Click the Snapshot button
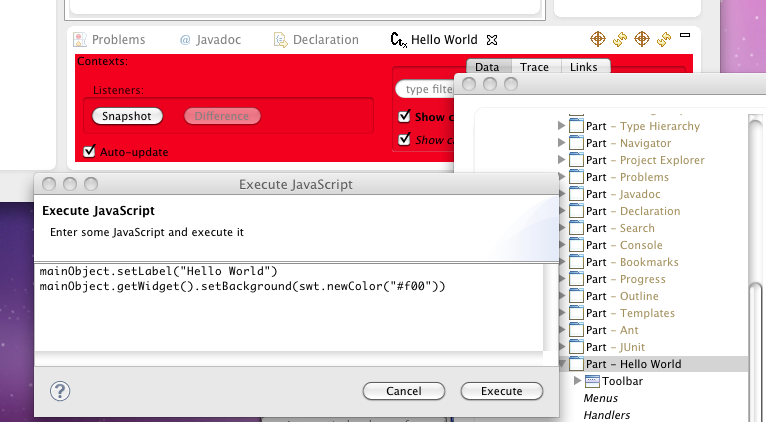Image resolution: width=766 pixels, height=422 pixels. pyautogui.click(x=127, y=116)
